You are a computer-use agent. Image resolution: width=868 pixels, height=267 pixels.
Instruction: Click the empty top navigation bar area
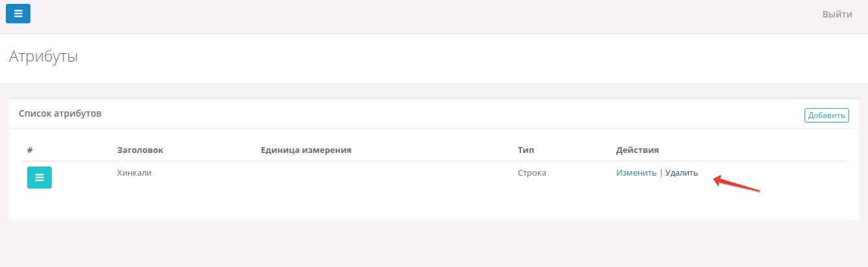[421, 14]
